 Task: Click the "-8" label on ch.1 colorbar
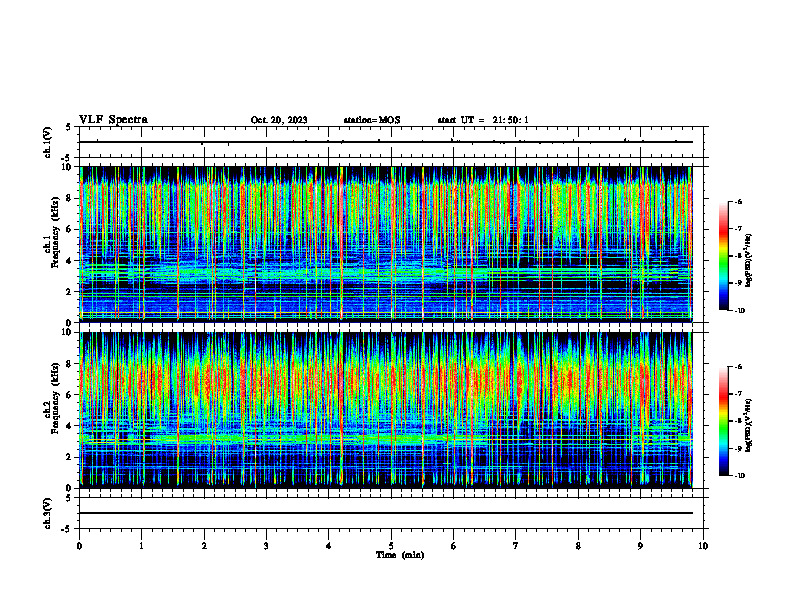pyautogui.click(x=738, y=256)
